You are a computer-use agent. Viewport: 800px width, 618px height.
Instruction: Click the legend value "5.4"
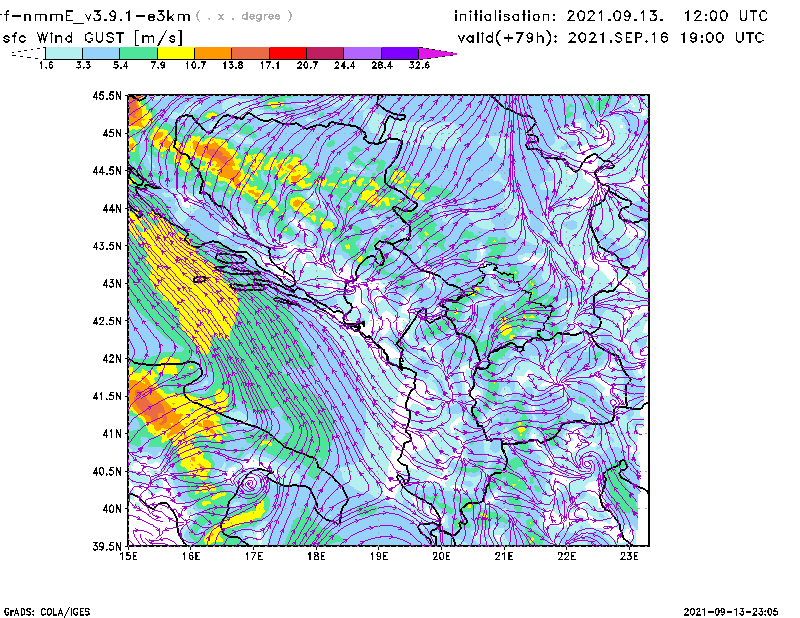[121, 65]
